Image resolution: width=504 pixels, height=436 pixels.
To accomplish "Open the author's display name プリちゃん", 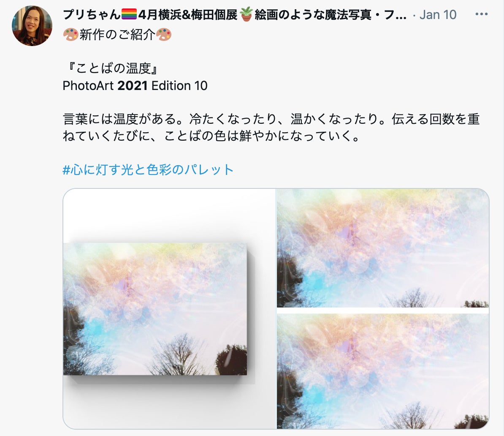I will [91, 14].
